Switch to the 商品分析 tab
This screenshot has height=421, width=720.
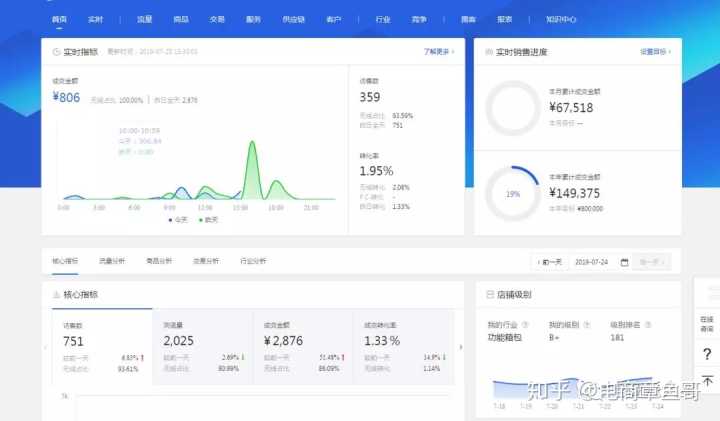click(158, 261)
